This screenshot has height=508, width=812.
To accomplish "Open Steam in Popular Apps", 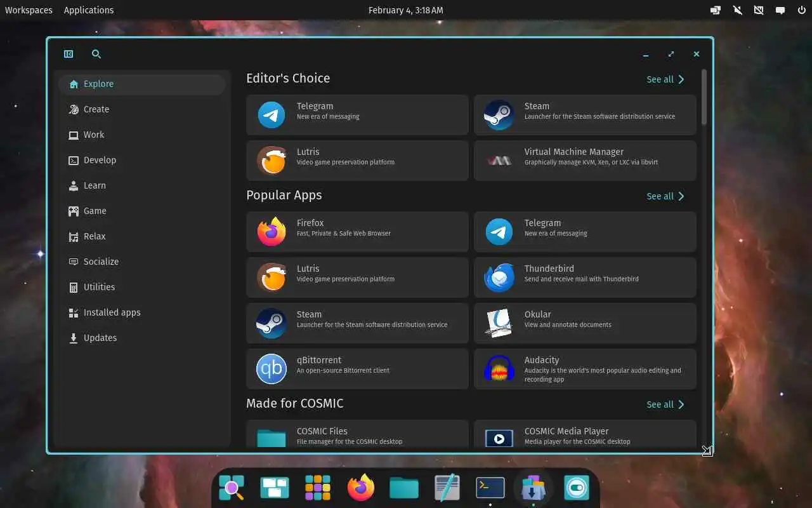I will coord(357,323).
